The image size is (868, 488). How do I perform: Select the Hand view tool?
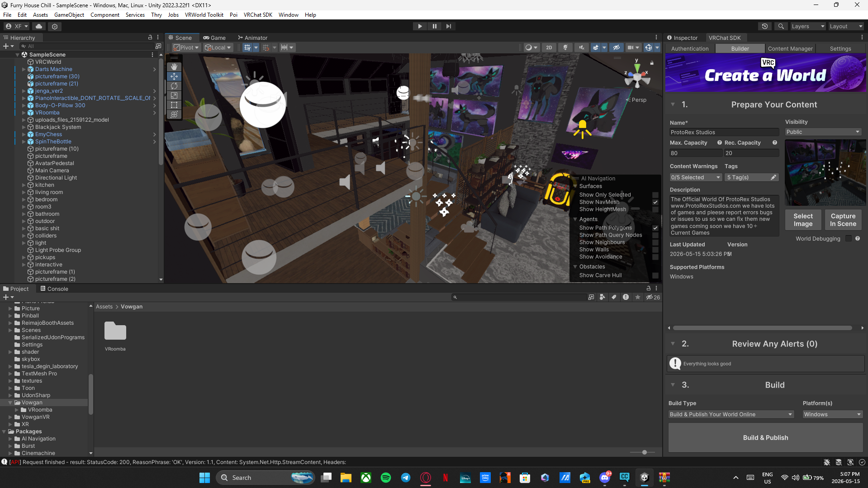(x=174, y=67)
